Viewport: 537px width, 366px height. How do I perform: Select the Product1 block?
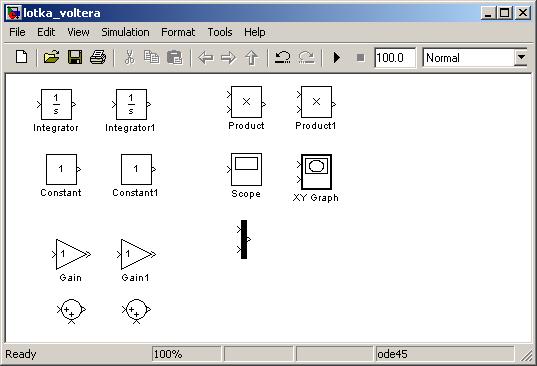316,102
